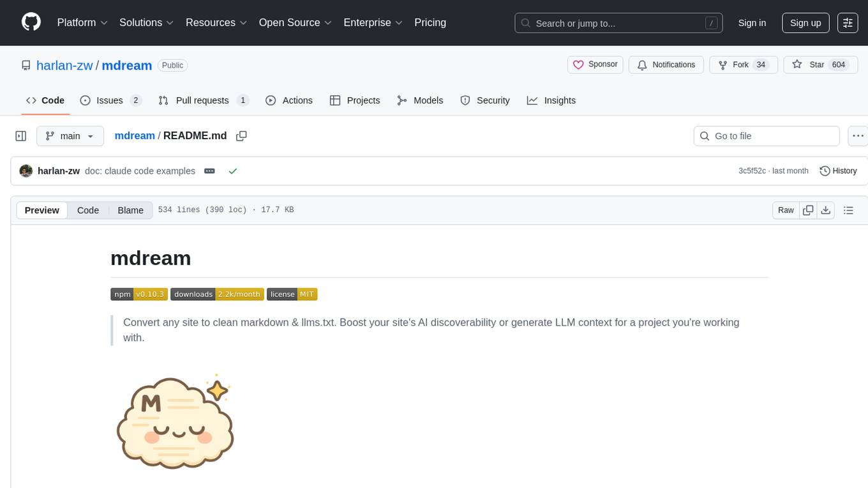Expand the Platform menu

click(x=82, y=22)
